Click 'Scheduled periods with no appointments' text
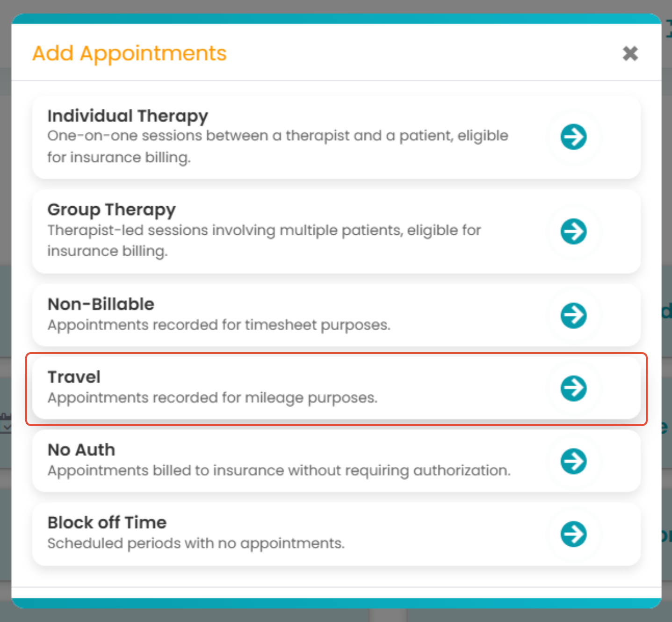The image size is (672, 622). click(196, 543)
